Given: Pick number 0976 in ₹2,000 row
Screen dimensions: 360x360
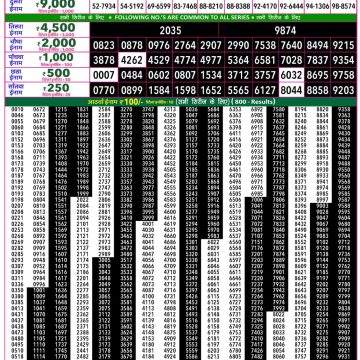Looking at the screenshot, I should [x=159, y=45].
